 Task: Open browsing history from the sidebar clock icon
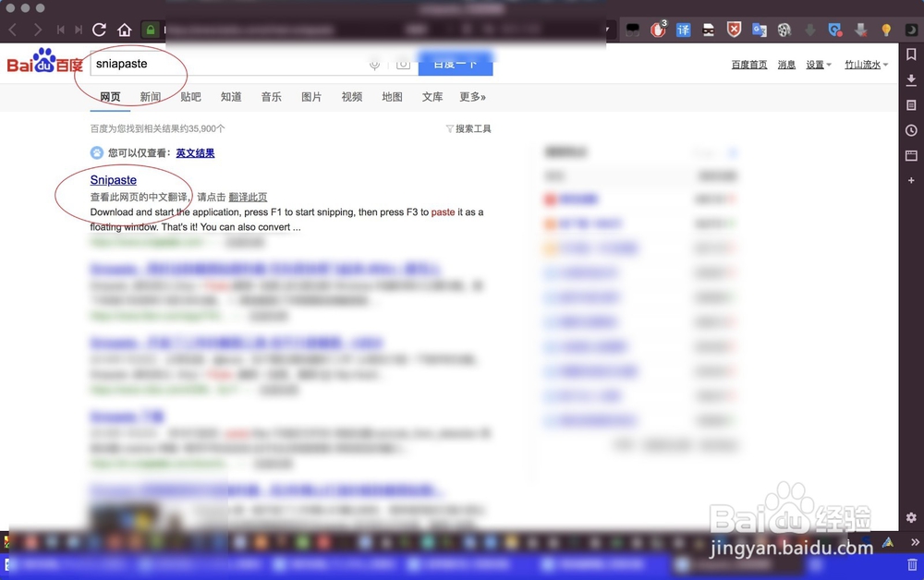913,130
